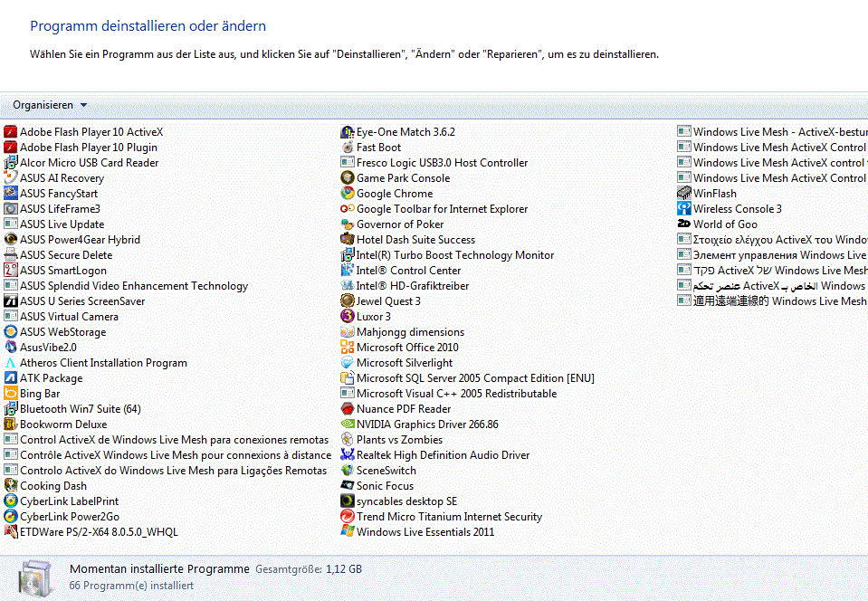
Task: Click the Alcor Micro USB Card Reader icon
Action: tap(11, 163)
